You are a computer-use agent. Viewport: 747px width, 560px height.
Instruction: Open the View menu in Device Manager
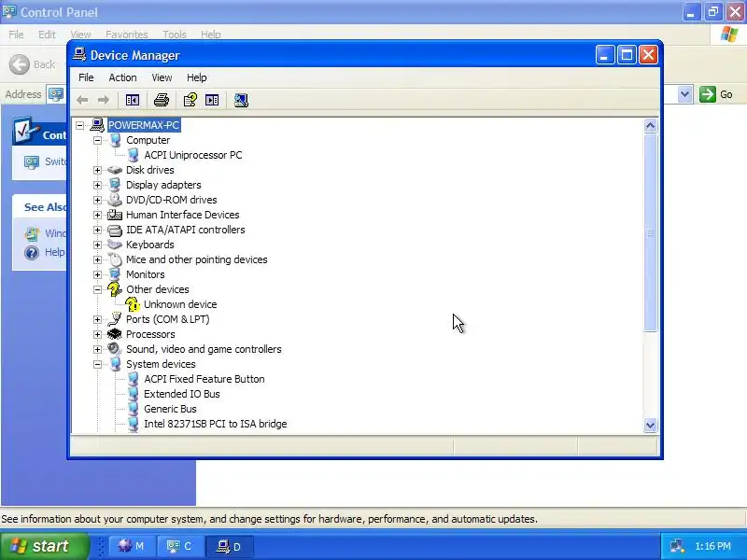coord(162,77)
